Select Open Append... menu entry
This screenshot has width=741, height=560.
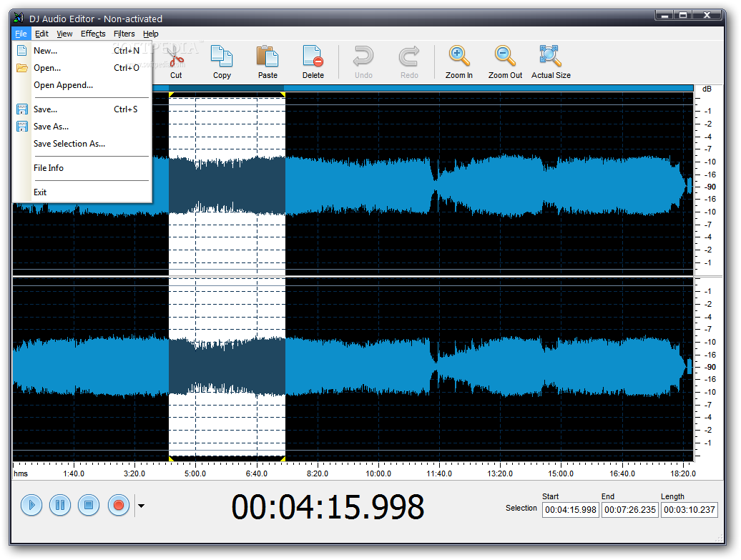[82, 85]
